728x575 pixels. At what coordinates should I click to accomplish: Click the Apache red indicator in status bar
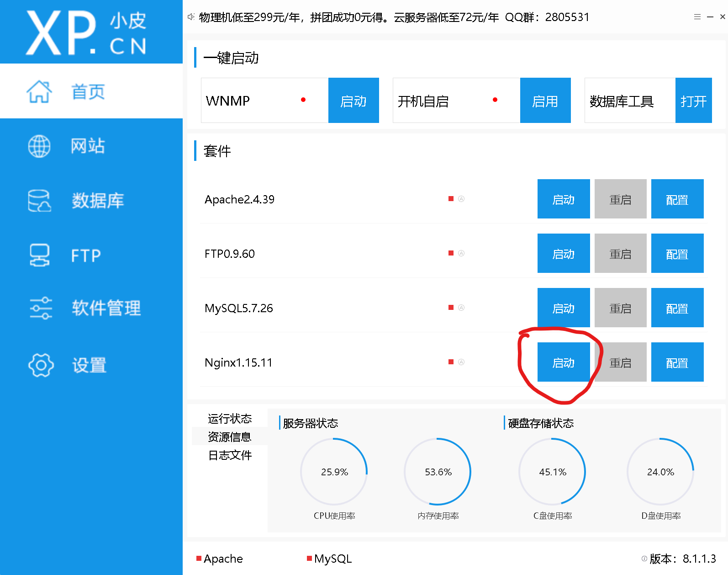point(199,558)
